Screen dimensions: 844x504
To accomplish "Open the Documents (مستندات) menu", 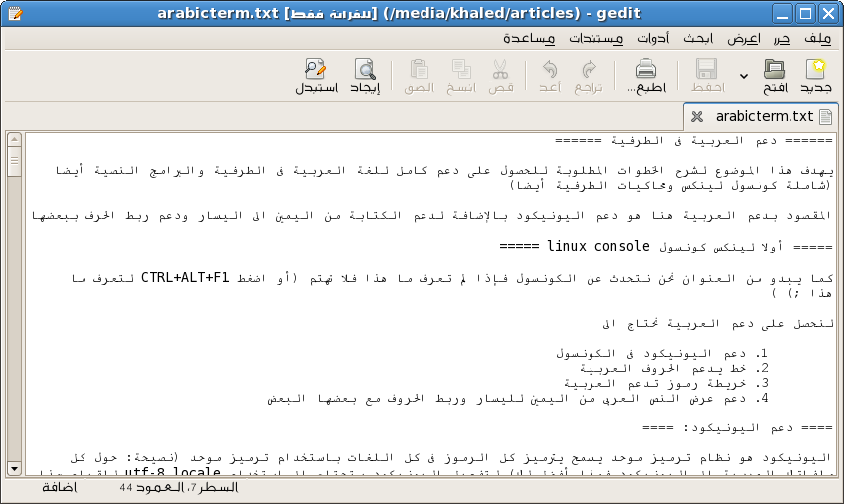I will click(596, 39).
